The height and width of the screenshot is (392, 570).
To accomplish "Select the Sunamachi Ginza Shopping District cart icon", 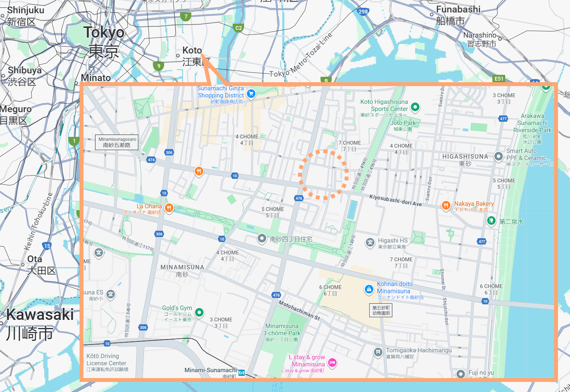I will click(x=250, y=94).
